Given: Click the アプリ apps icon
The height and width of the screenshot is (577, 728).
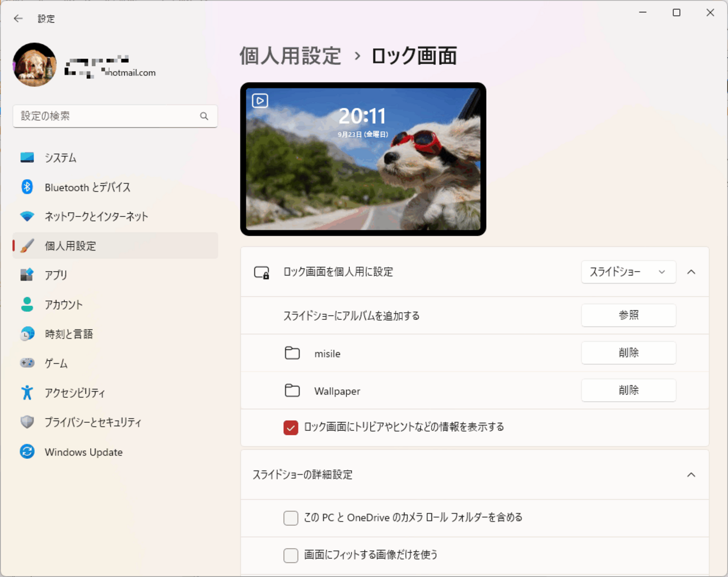Looking at the screenshot, I should (x=27, y=274).
